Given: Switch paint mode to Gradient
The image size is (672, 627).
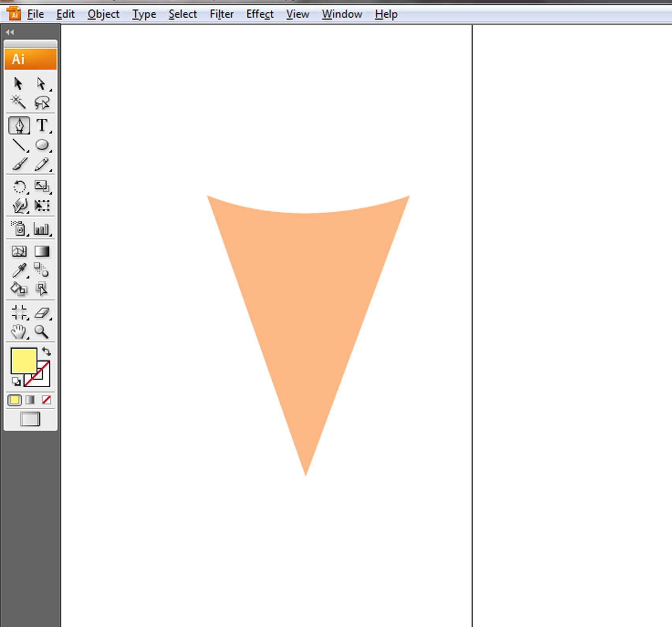Looking at the screenshot, I should [30, 400].
